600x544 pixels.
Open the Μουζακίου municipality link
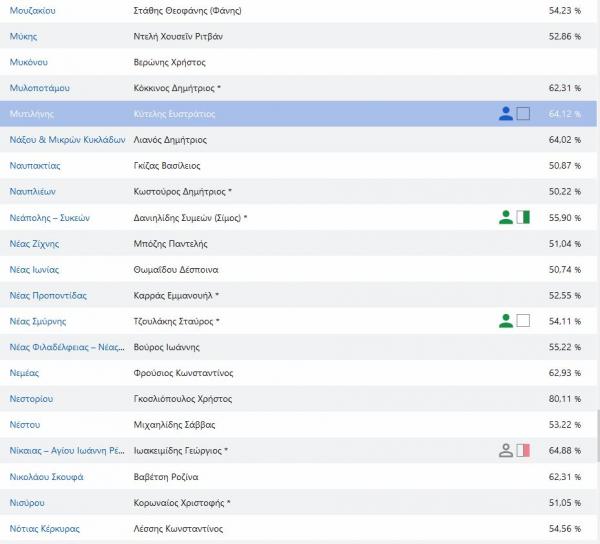32,10
